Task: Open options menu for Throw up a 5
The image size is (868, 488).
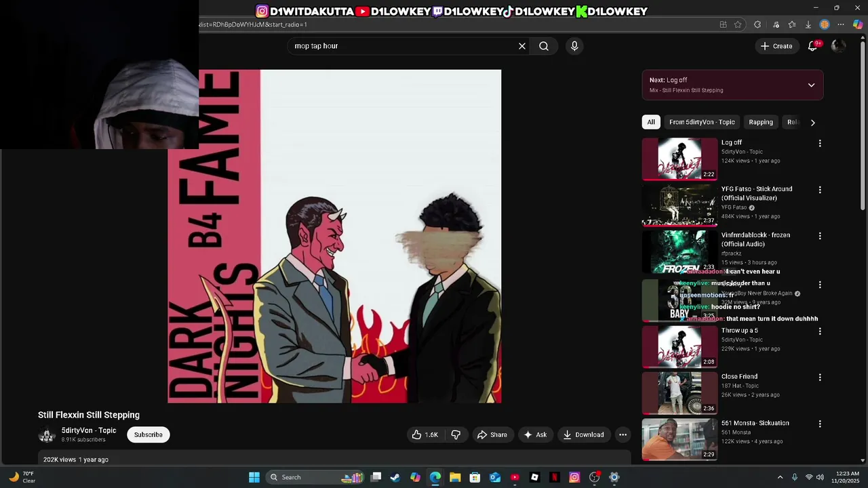Action: (x=820, y=331)
